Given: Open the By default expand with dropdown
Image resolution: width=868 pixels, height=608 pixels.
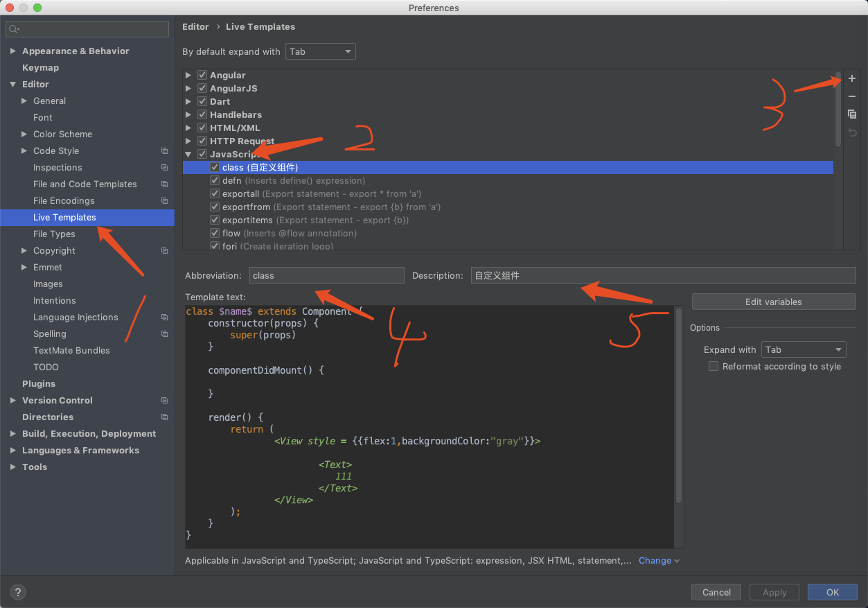Looking at the screenshot, I should 320,51.
